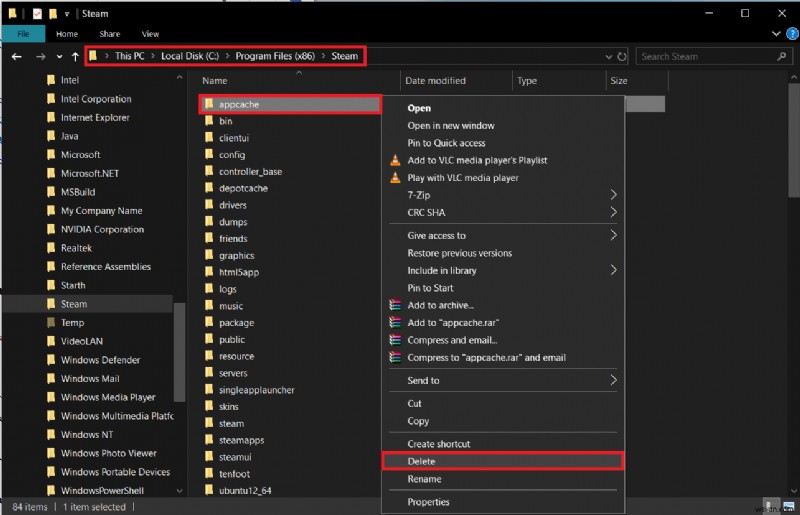Click the controller_base folder name
800x515 pixels.
(x=251, y=171)
